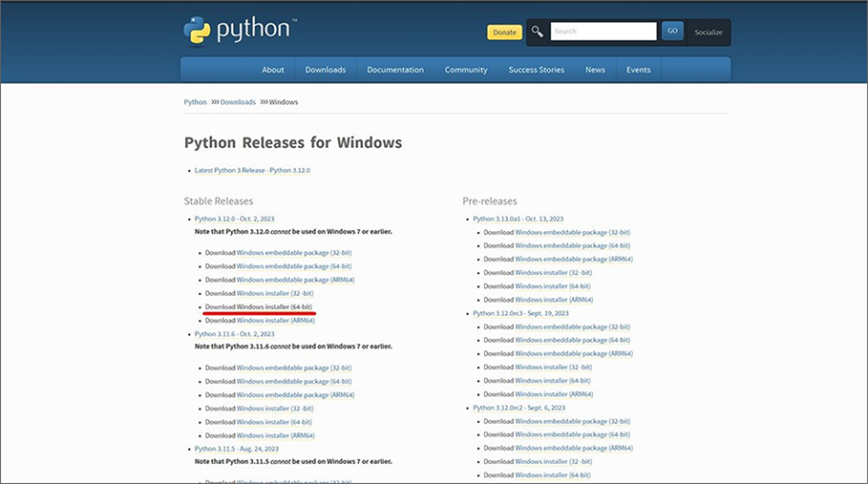Download Python 3.13.0a1 Windows installer (32-bit)
Viewport: 868px width, 484px height.
click(554, 273)
